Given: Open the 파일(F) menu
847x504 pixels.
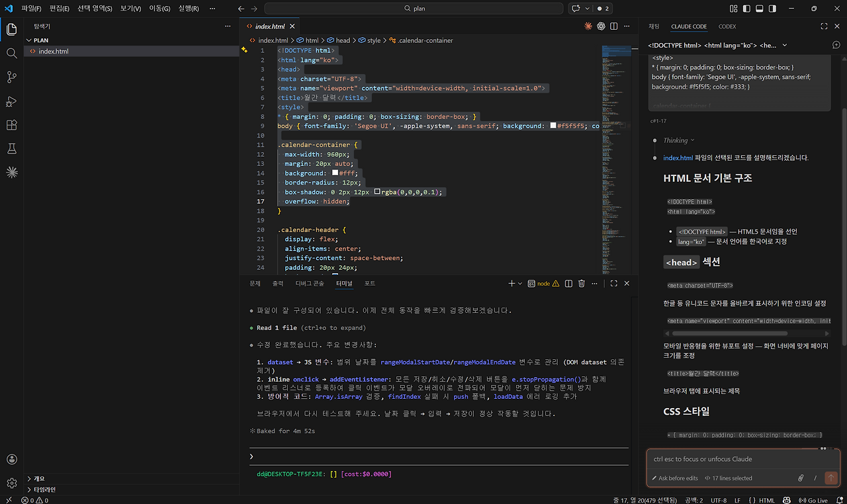Looking at the screenshot, I should 31,9.
